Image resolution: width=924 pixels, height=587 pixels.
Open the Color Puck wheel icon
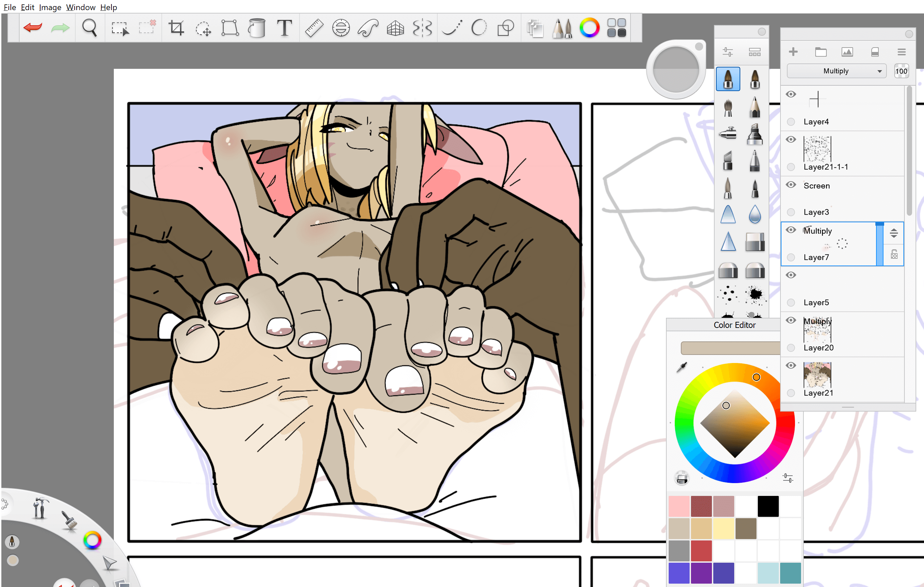tap(589, 28)
